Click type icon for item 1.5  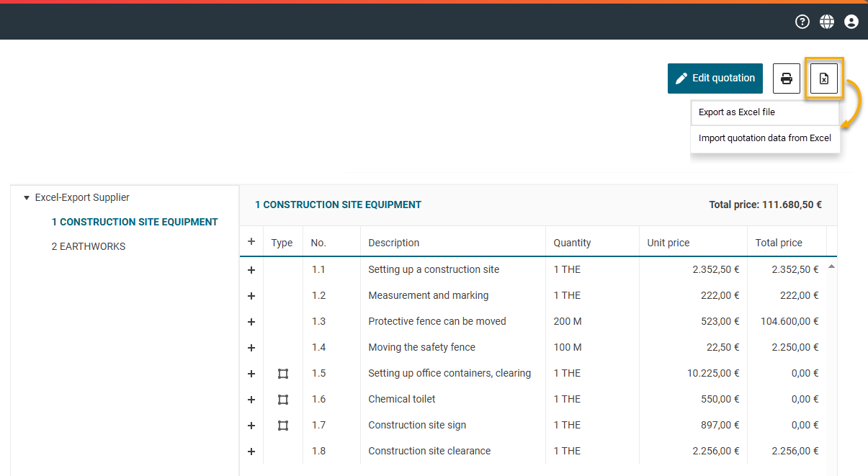(283, 374)
